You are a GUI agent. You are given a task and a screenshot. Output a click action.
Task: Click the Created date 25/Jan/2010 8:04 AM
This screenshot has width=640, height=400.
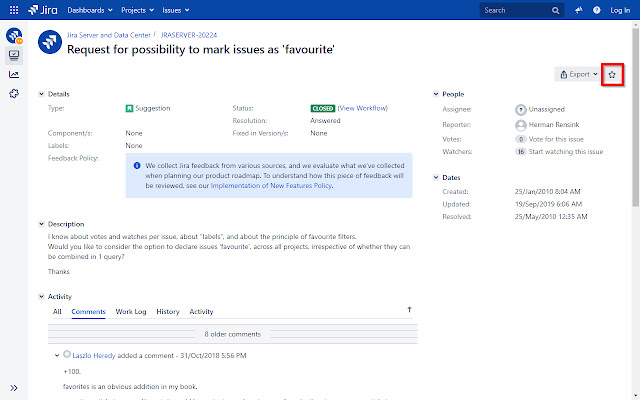547,191
